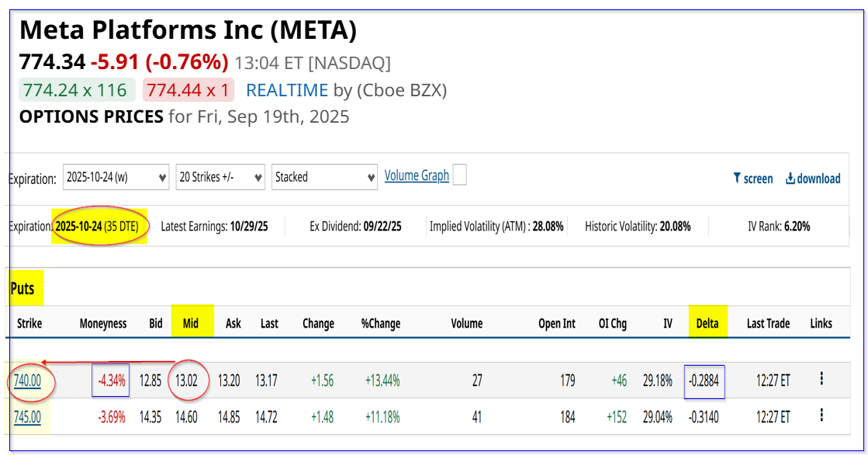The height and width of the screenshot is (455, 868).
Task: Select the Moneyness value -3.69%
Action: point(111,417)
